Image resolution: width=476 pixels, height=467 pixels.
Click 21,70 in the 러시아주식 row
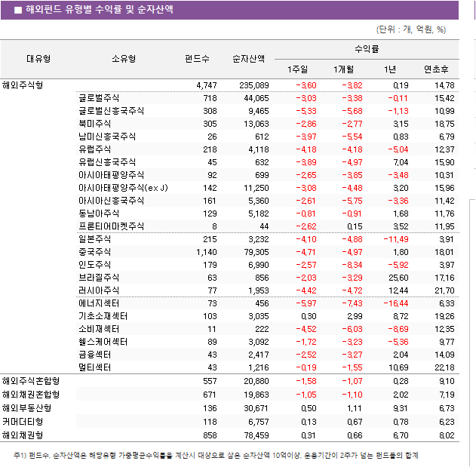pyautogui.click(x=445, y=290)
